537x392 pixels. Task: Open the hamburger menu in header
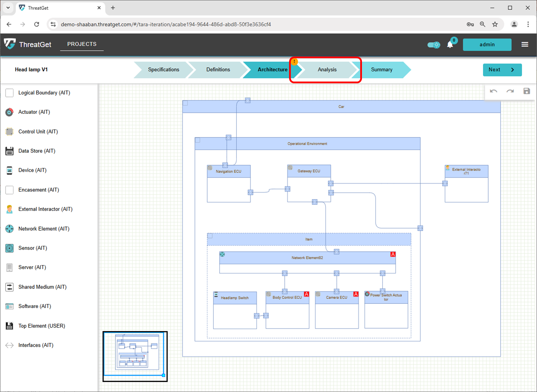[524, 45]
